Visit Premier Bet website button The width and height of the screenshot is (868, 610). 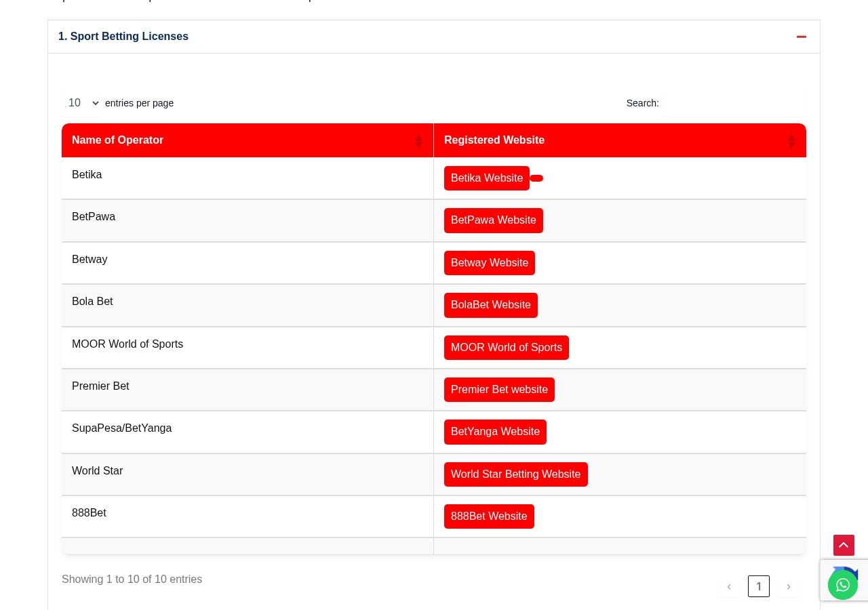(x=499, y=390)
